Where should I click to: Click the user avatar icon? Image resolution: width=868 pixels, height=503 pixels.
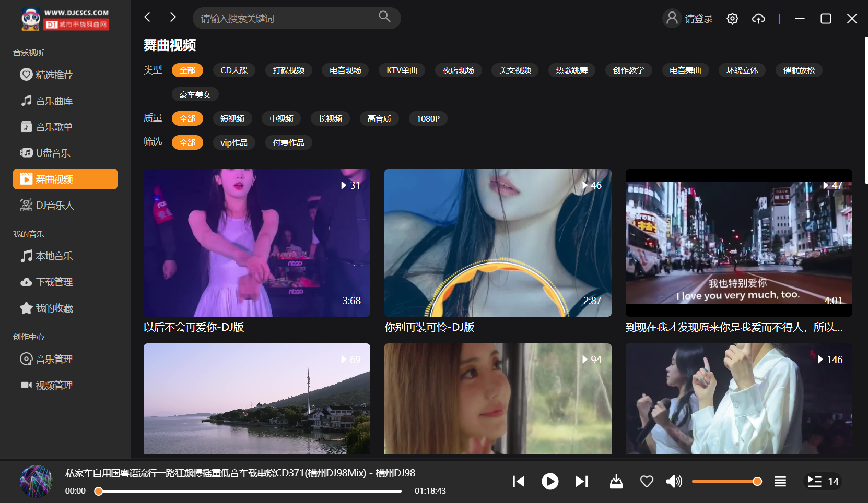click(x=672, y=18)
